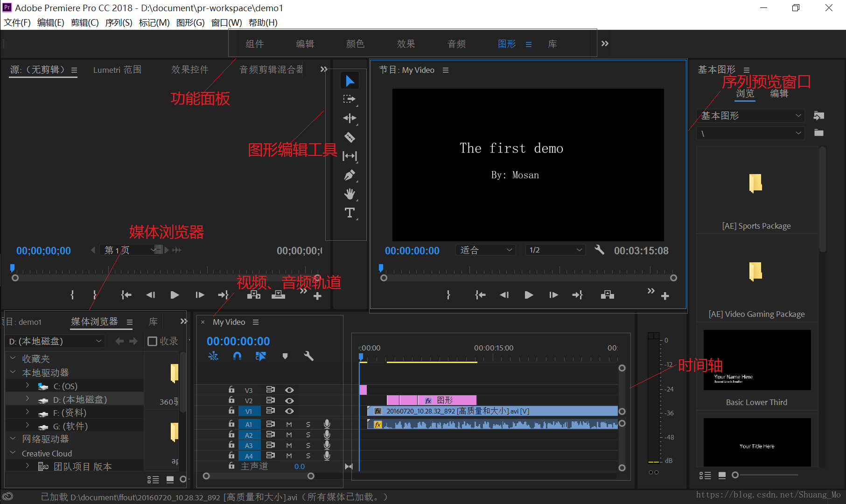The height and width of the screenshot is (504, 846).
Task: Click Insert button in Source monitor
Action: (x=253, y=295)
